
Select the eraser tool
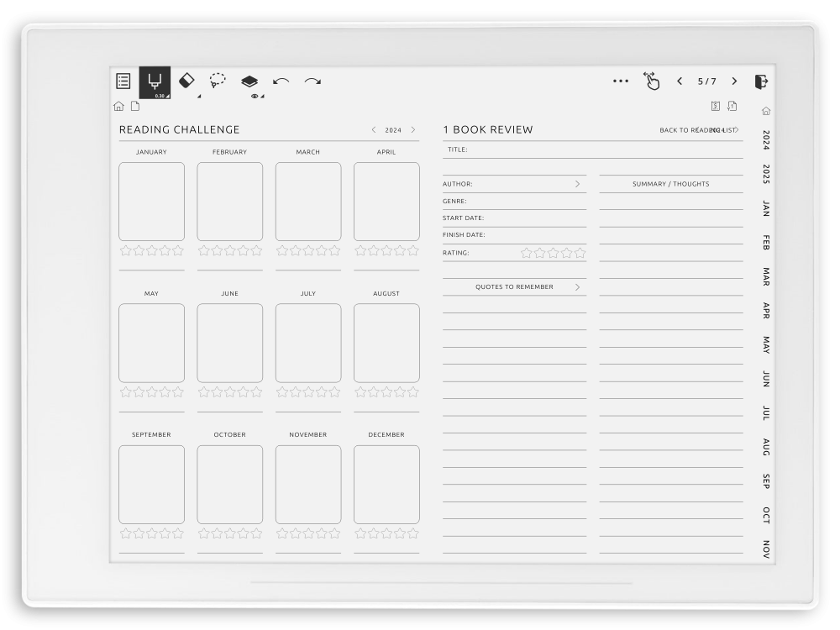pos(186,81)
